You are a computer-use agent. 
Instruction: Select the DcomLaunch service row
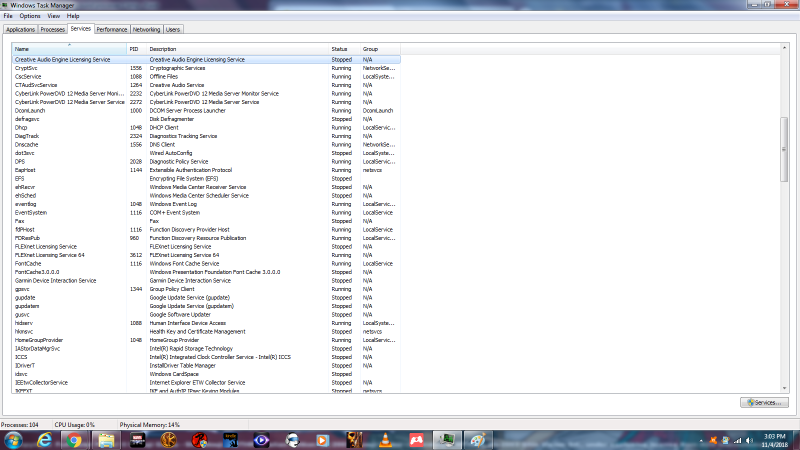click(x=206, y=111)
